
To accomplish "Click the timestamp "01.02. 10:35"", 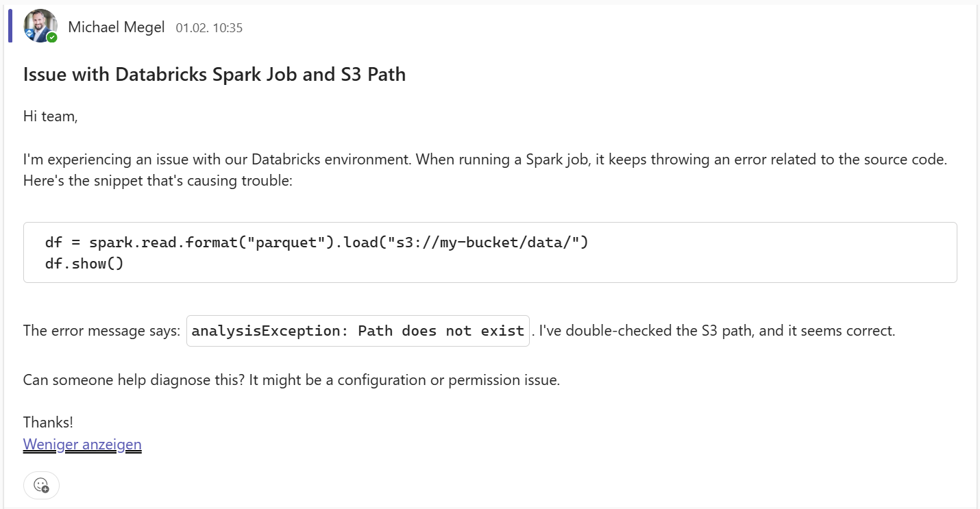I will tap(209, 28).
